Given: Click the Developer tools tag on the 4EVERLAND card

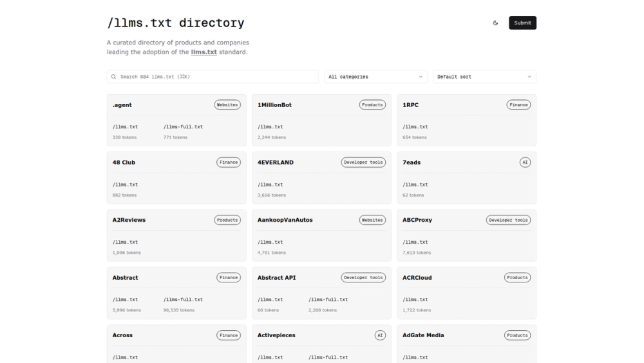Looking at the screenshot, I should pos(363,162).
